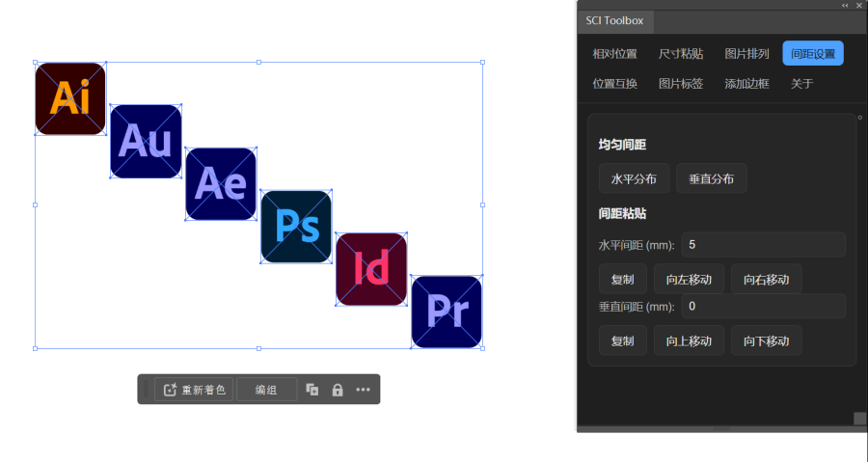
Task: Click the 向下移动 button
Action: click(x=766, y=340)
